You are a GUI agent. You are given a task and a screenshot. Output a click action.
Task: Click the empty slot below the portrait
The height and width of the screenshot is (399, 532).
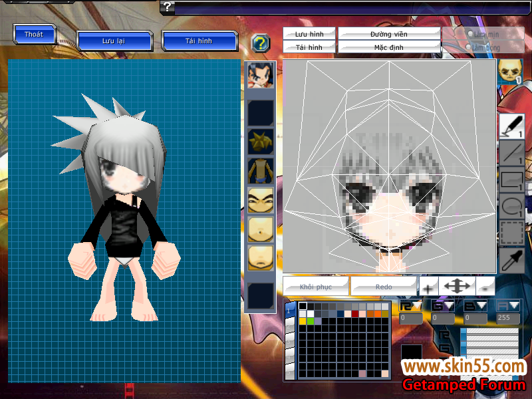(261, 112)
